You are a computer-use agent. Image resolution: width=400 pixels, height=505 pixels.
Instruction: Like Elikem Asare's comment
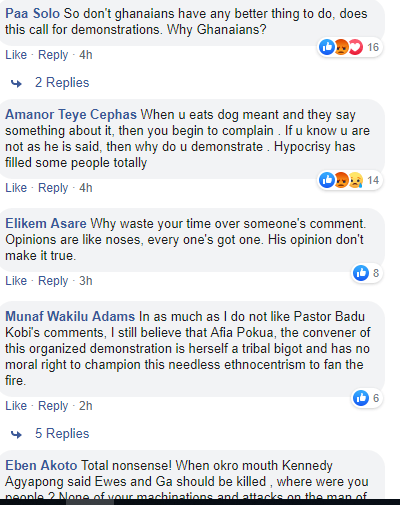point(16,281)
